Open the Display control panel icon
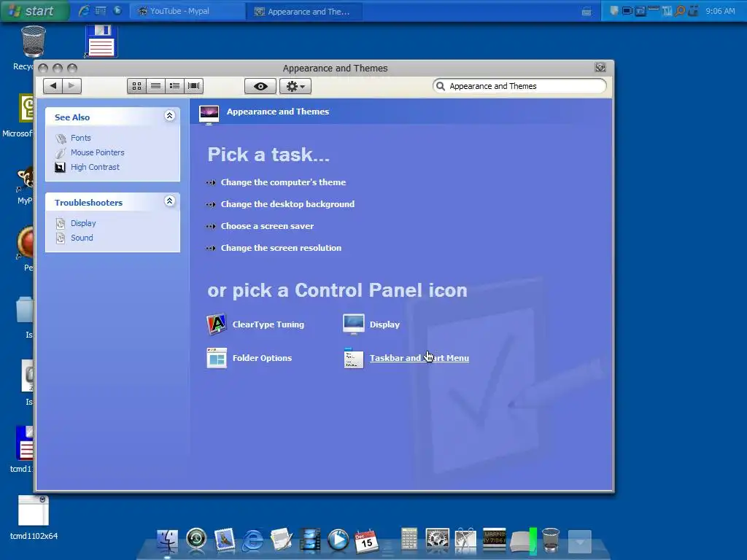Screen dimensions: 747x560 pyautogui.click(x=354, y=324)
